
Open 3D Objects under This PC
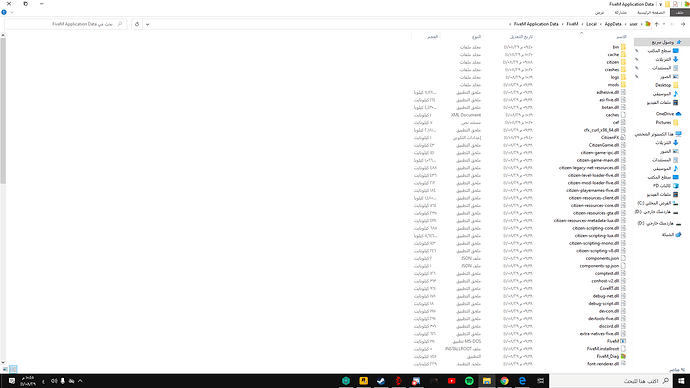pos(665,186)
